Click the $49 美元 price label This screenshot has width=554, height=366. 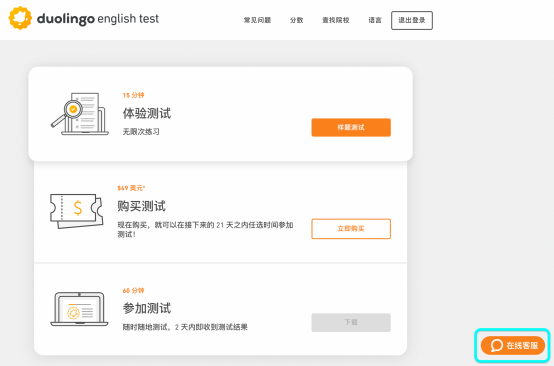(x=131, y=188)
